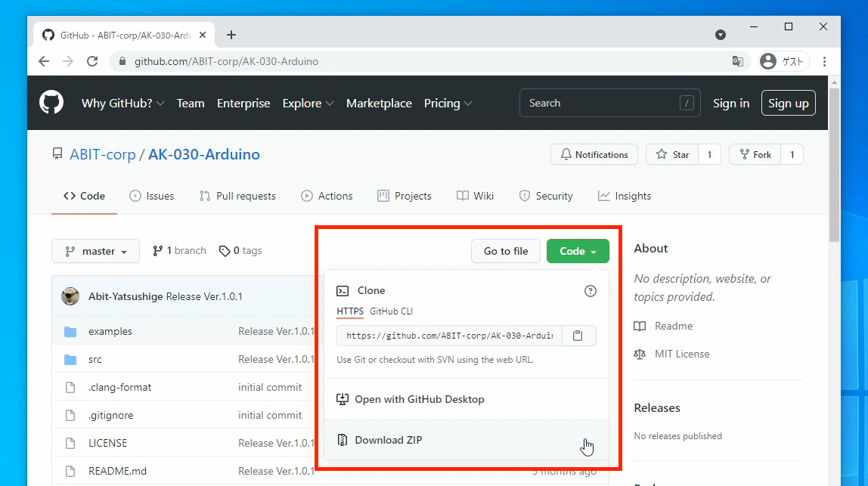Click the Notifications button
The height and width of the screenshot is (486, 868).
594,154
